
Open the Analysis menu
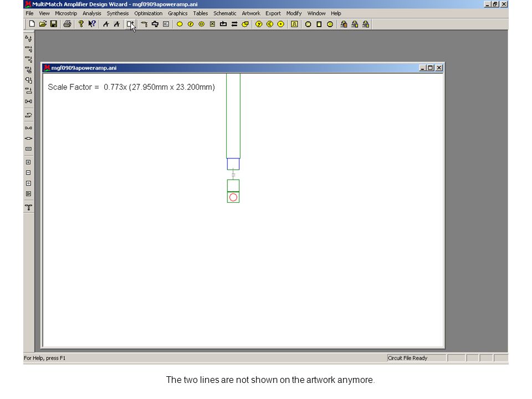coord(91,13)
